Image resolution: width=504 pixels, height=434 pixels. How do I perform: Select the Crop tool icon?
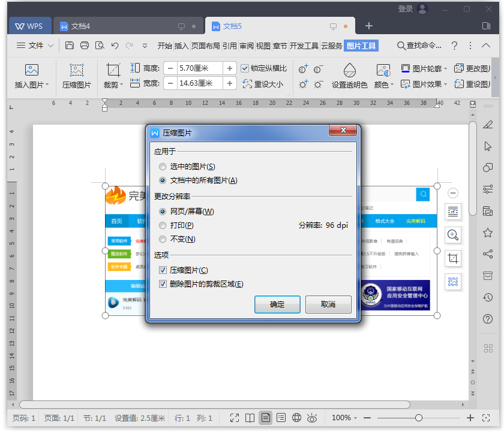tap(113, 70)
